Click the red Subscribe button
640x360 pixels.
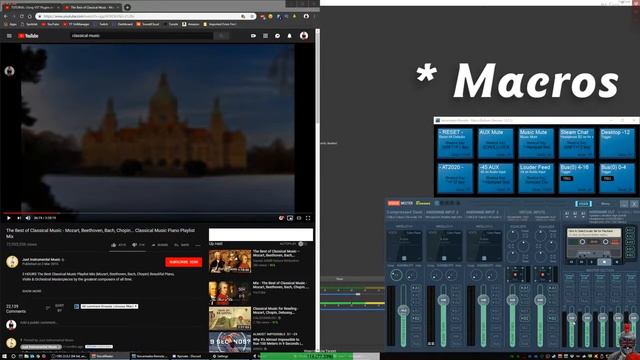pos(184,262)
